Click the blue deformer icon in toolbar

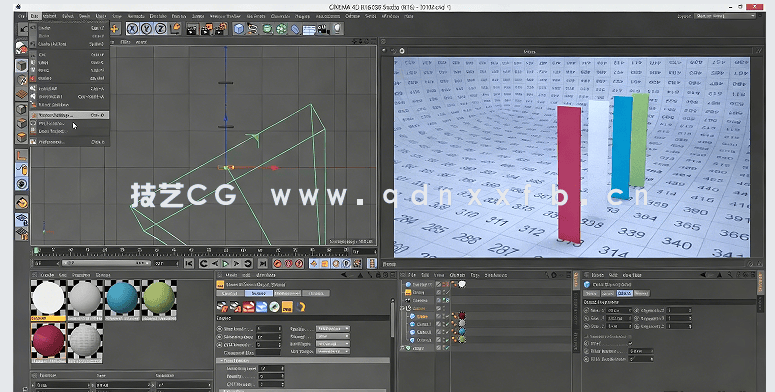(296, 29)
